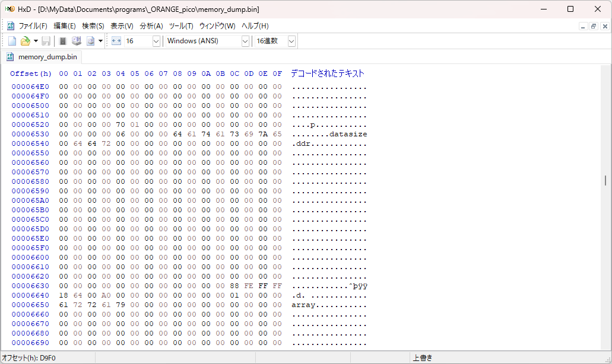Click the vertical scrollbar thumb
Viewport: 612px width, 364px height.
[606, 181]
